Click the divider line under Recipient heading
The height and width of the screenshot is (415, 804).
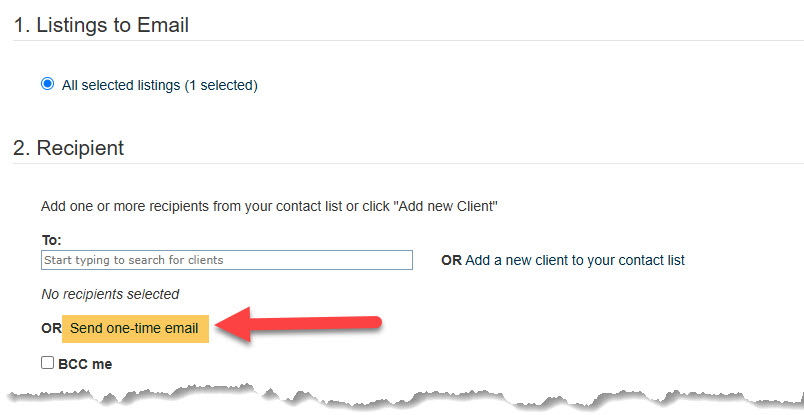coord(408,164)
